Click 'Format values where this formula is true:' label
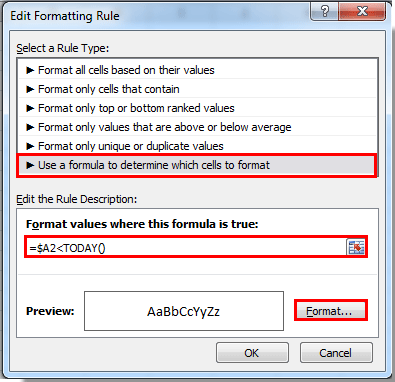This screenshot has width=395, height=382. [x=142, y=224]
